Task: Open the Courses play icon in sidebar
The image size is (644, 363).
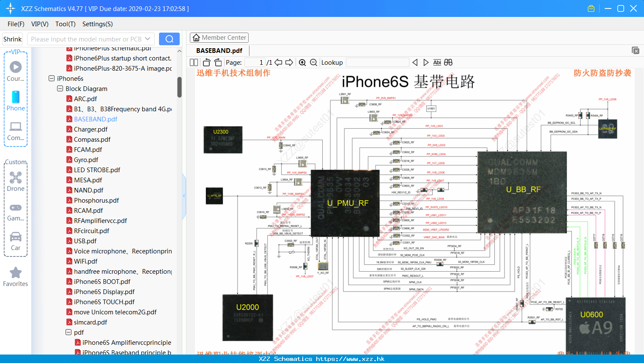Action: coord(16,67)
